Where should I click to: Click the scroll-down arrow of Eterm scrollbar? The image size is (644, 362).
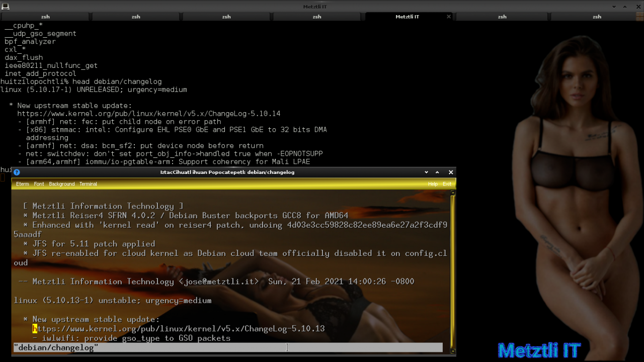[453, 351]
